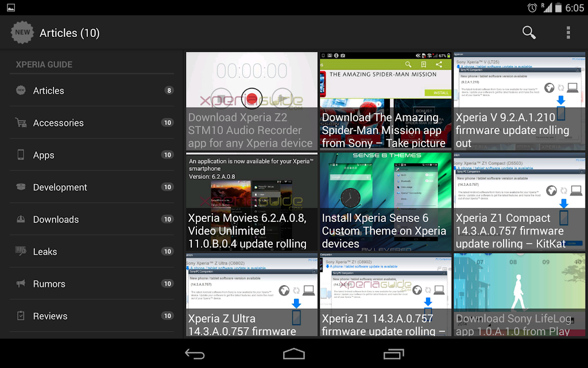Click the 'Articles (10)' title text
Image resolution: width=588 pixels, height=368 pixels.
pos(69,33)
